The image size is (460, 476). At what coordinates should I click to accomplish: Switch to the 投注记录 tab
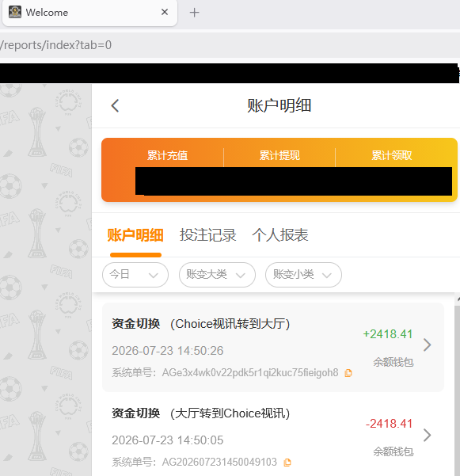[x=208, y=235]
